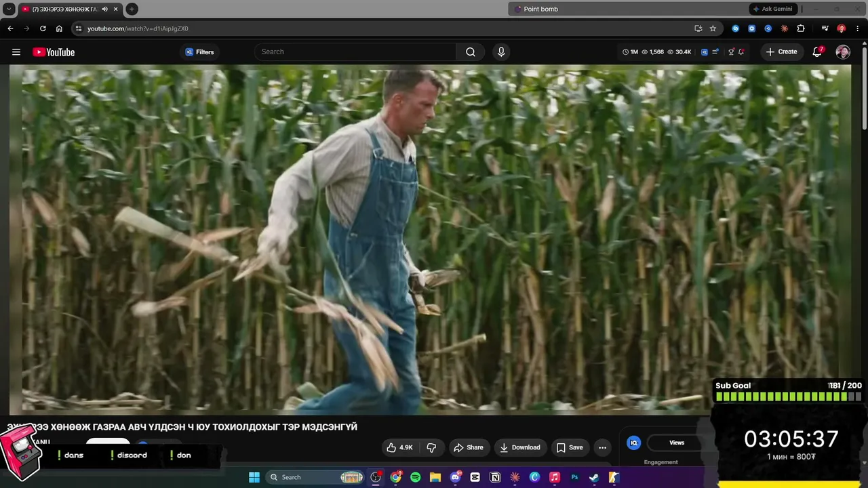This screenshot has width=868, height=488.
Task: Install app icon in address bar
Action: 698,28
